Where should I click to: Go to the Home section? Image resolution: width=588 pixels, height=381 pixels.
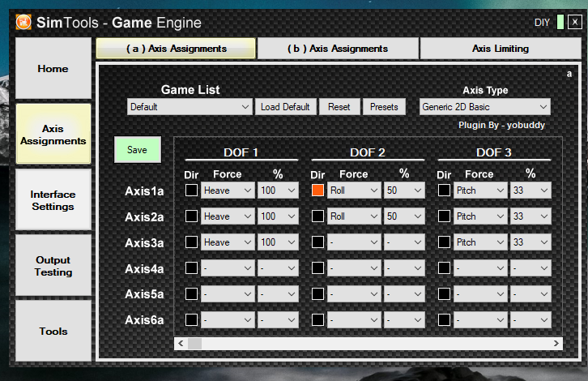pos(53,68)
